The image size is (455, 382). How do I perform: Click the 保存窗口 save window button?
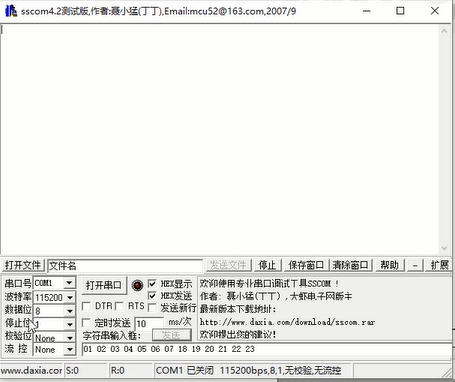[x=306, y=265]
